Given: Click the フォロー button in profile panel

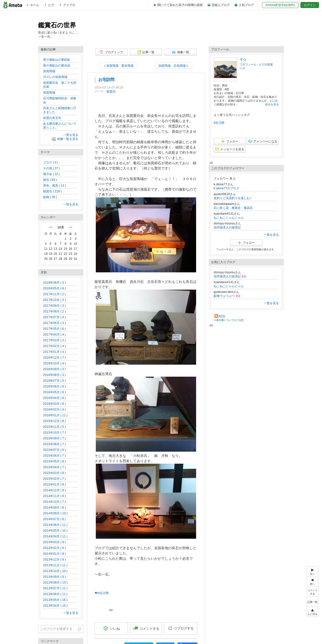Looking at the screenshot, I should pyautogui.click(x=229, y=141).
